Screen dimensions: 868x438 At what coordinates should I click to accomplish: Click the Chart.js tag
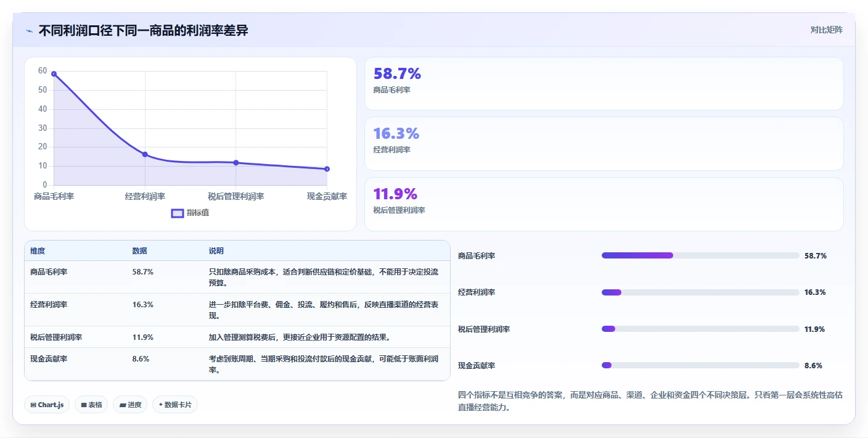[47, 405]
